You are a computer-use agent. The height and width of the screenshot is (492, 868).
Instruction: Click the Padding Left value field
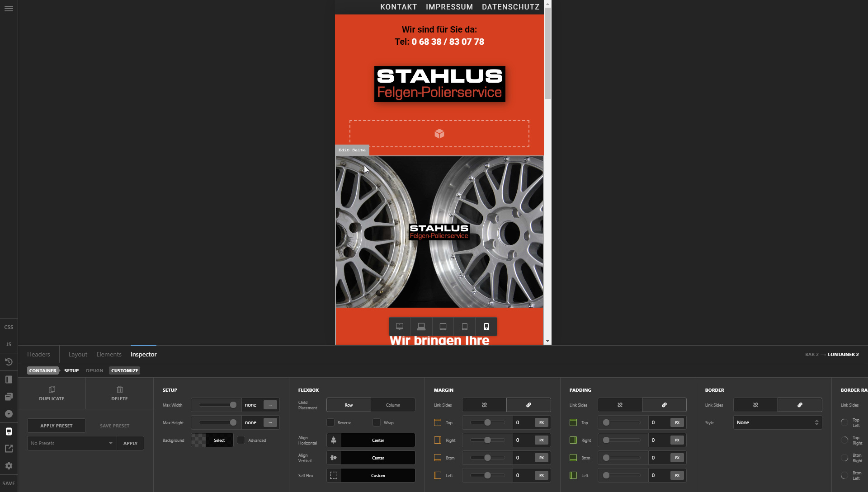[x=659, y=475]
